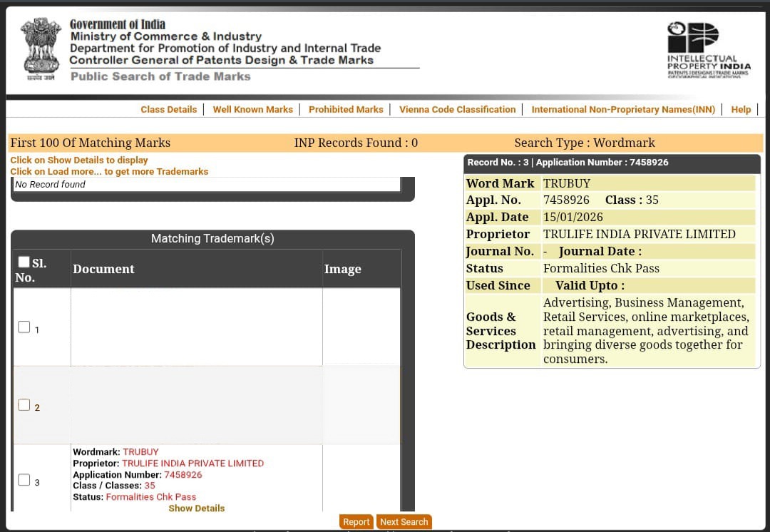Viewport: 770px width, 532px height.
Task: Open International Non-Proprietary Names(INN)
Action: (623, 109)
